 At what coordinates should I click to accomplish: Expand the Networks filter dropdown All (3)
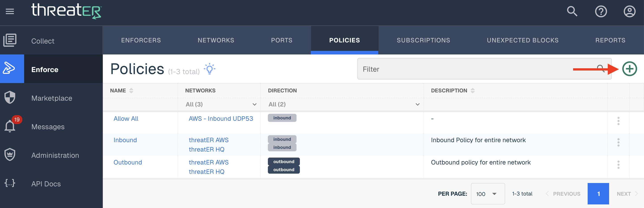pos(221,104)
